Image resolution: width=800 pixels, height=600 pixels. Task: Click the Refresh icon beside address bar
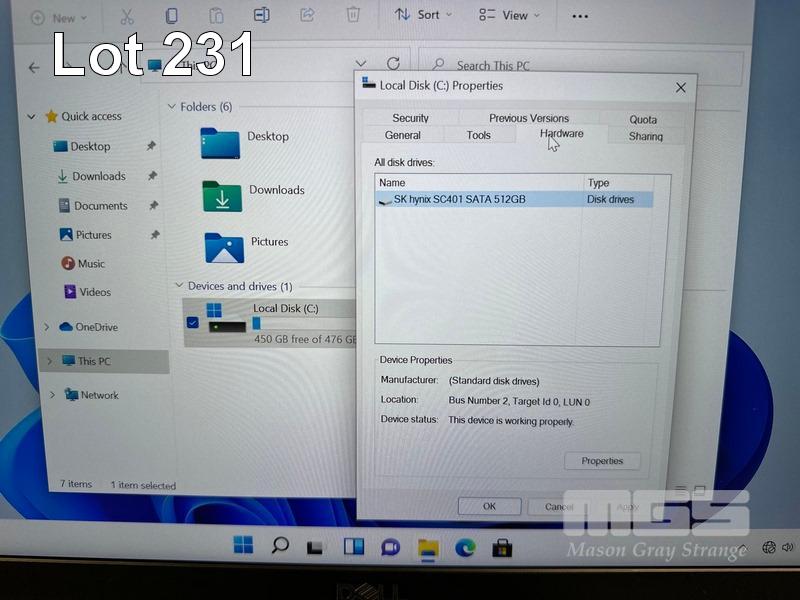point(393,64)
